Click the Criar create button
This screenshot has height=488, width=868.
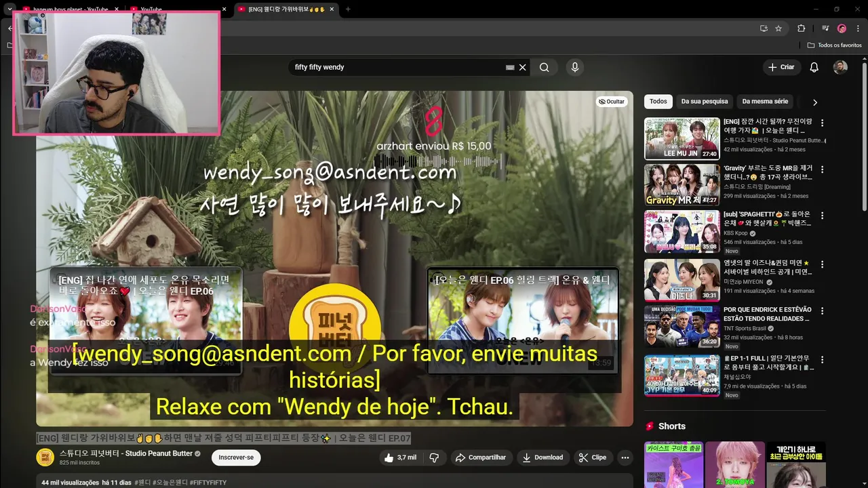(x=781, y=67)
